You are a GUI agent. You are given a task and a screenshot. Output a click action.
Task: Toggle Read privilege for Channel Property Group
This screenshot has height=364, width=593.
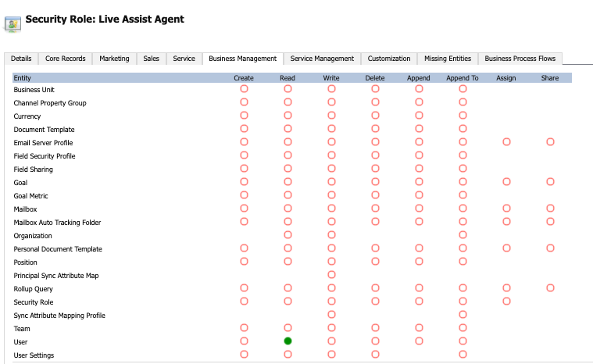click(288, 102)
